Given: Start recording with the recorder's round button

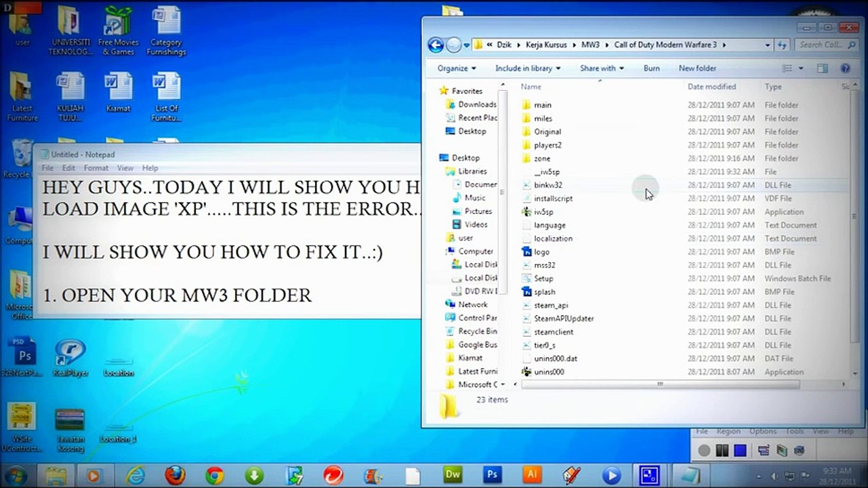Looking at the screenshot, I should [x=704, y=450].
